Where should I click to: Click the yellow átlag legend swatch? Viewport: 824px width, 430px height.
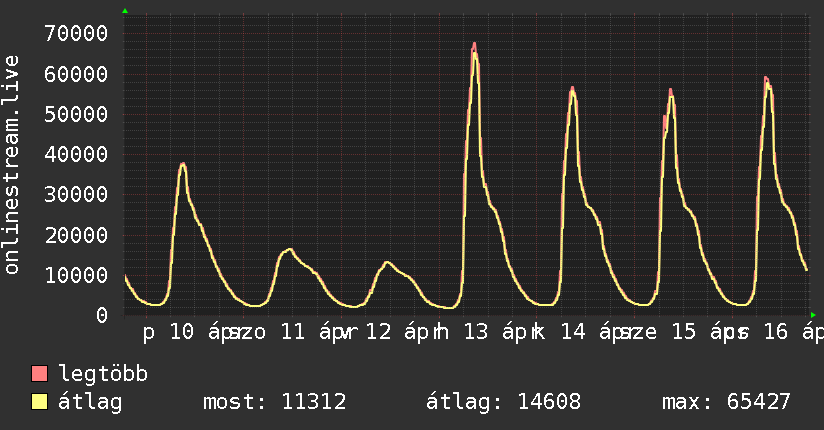click(x=39, y=402)
